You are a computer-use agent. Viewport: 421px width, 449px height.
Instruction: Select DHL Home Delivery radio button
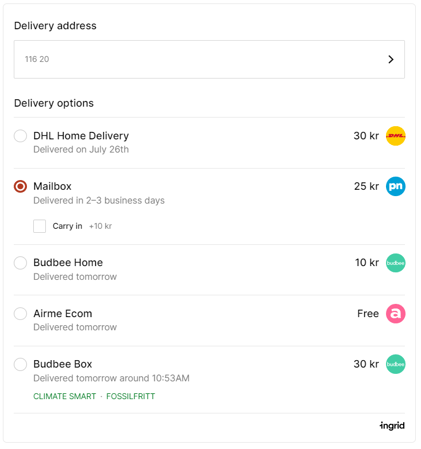20,136
